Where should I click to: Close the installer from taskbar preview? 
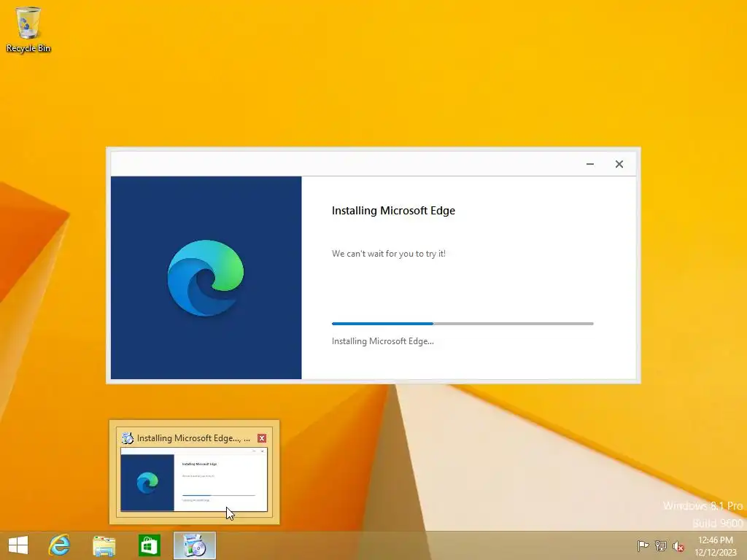click(262, 438)
